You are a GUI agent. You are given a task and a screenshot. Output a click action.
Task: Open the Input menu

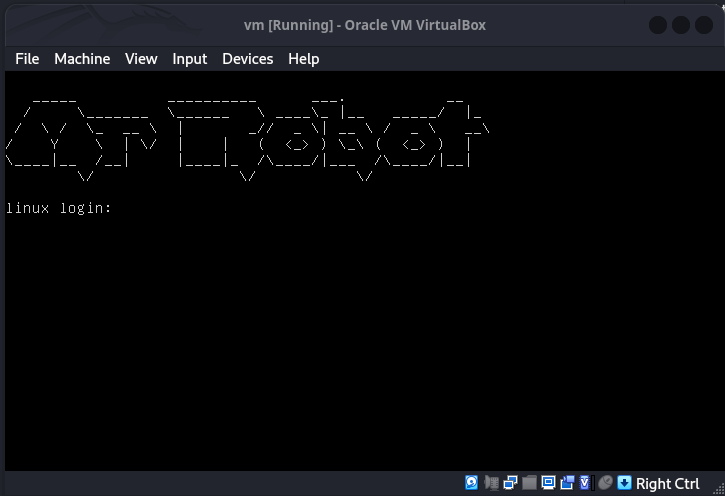pos(190,59)
